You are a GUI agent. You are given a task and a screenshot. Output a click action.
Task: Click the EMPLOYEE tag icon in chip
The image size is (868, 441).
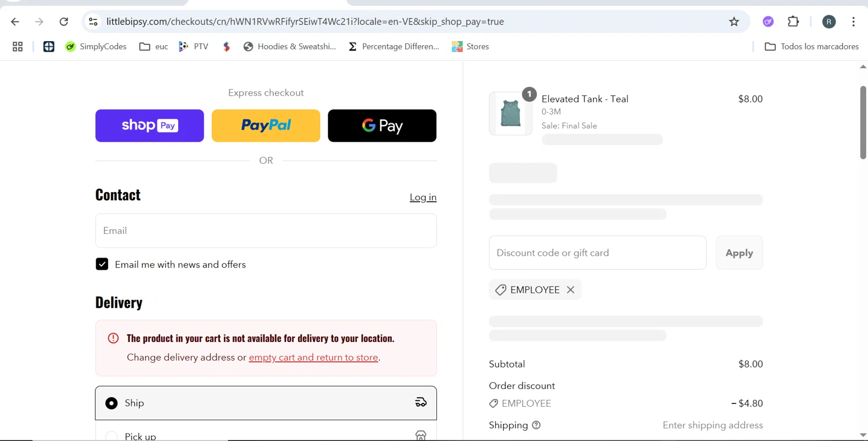[x=501, y=290]
